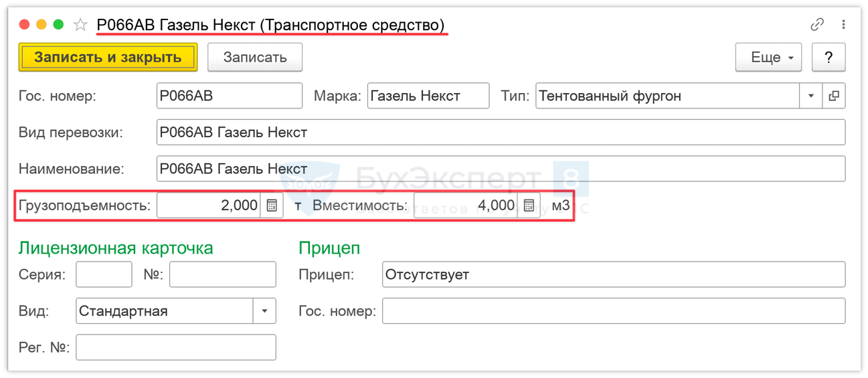Image resolution: width=868 pixels, height=378 pixels.
Task: Close the window with red button
Action: point(25,25)
